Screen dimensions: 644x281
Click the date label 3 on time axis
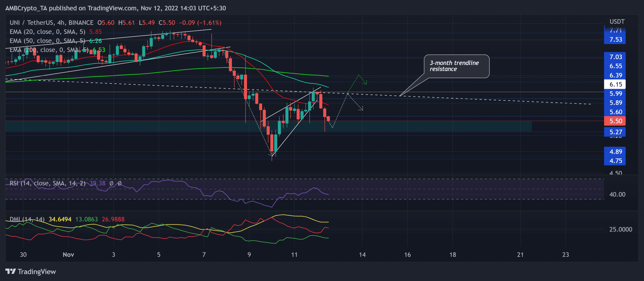114,255
